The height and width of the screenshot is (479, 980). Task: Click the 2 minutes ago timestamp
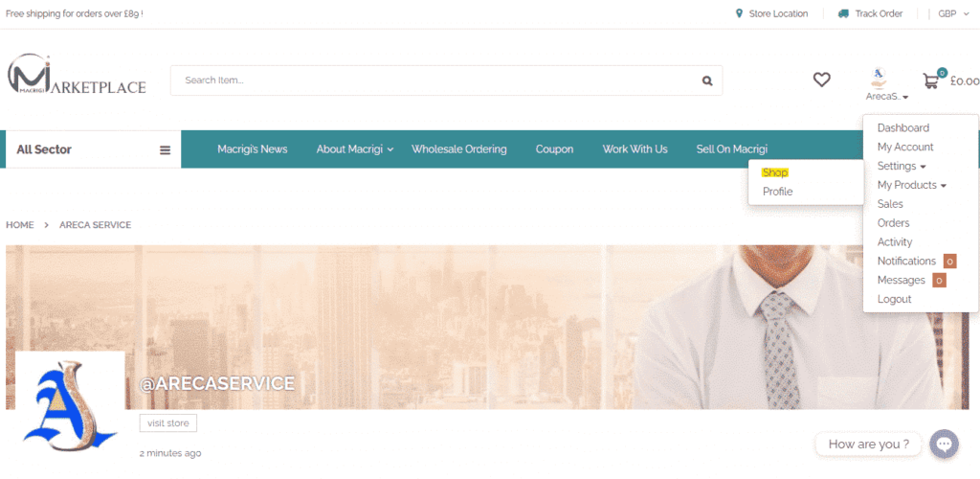coord(170,453)
